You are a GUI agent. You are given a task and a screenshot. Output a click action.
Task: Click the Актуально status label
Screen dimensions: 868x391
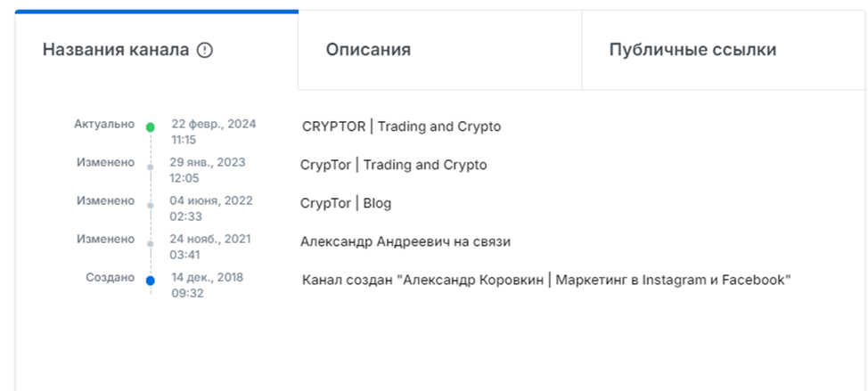[x=104, y=125]
